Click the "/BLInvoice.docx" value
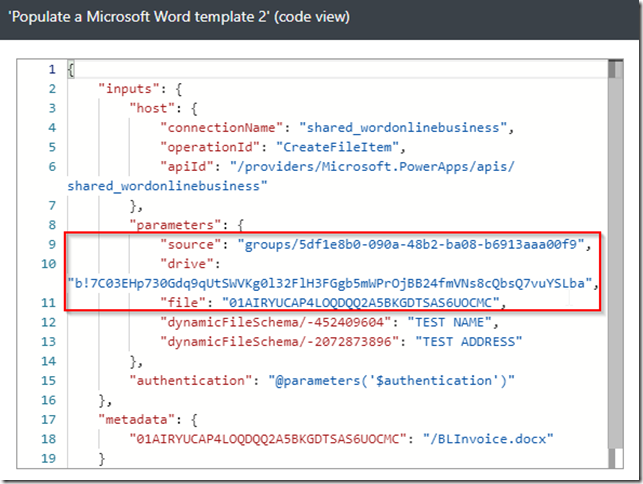Screen dimensions: 643x484 [488, 439]
